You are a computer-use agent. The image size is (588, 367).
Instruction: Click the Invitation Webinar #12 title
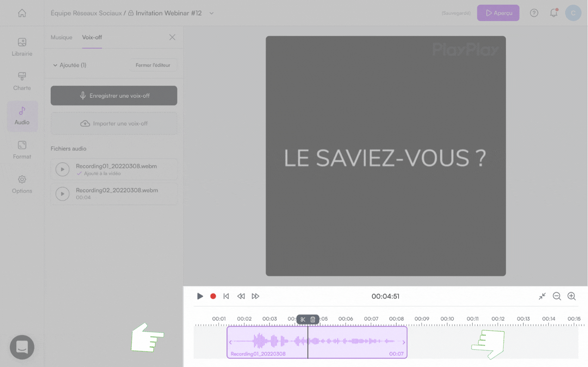[x=168, y=13]
